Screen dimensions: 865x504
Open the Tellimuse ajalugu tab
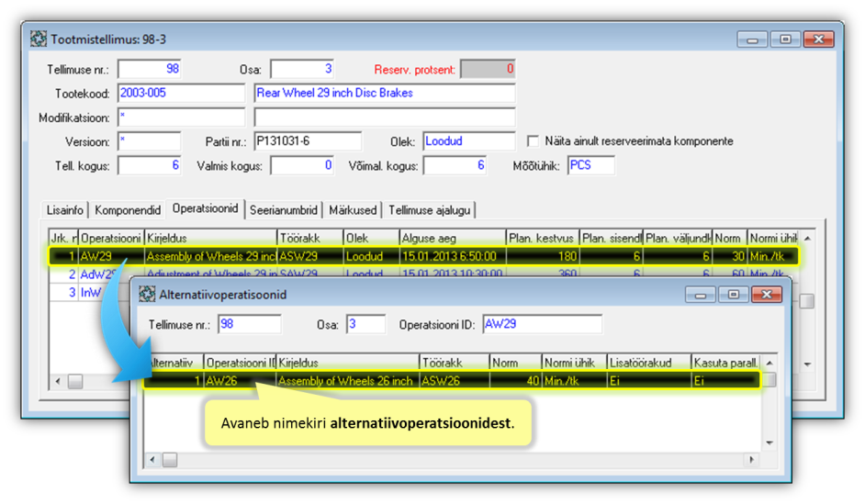pyautogui.click(x=429, y=210)
